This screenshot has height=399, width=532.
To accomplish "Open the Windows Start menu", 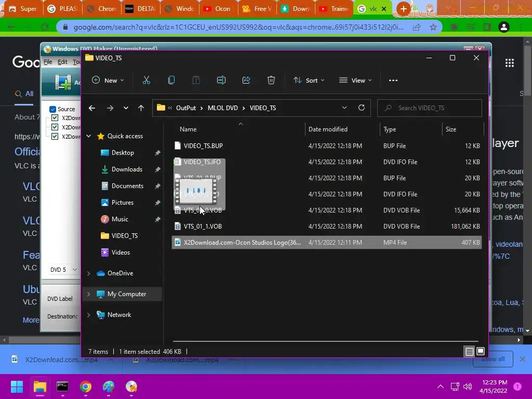I will click(x=17, y=387).
